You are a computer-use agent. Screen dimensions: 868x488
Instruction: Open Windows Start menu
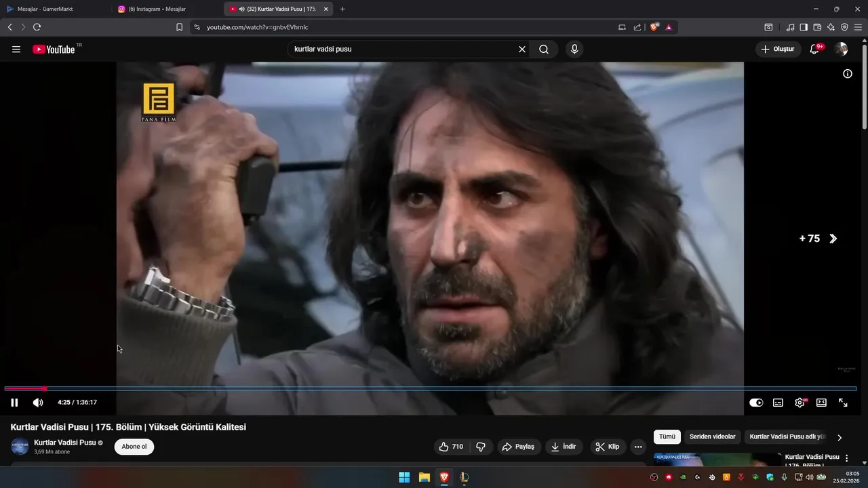tap(404, 477)
